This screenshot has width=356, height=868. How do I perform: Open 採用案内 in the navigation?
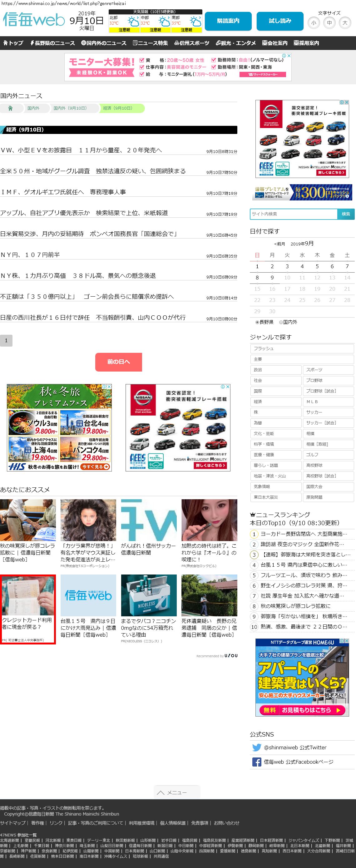pyautogui.click(x=306, y=43)
